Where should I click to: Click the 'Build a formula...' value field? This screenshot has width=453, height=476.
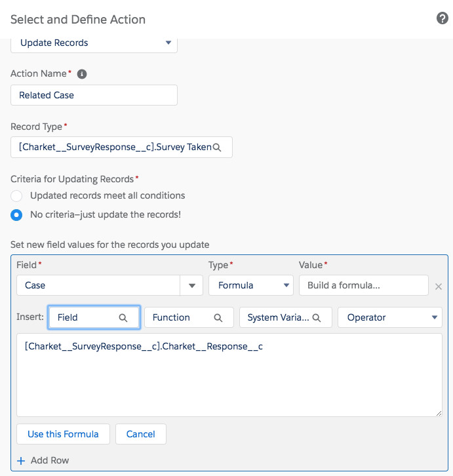[x=363, y=286]
